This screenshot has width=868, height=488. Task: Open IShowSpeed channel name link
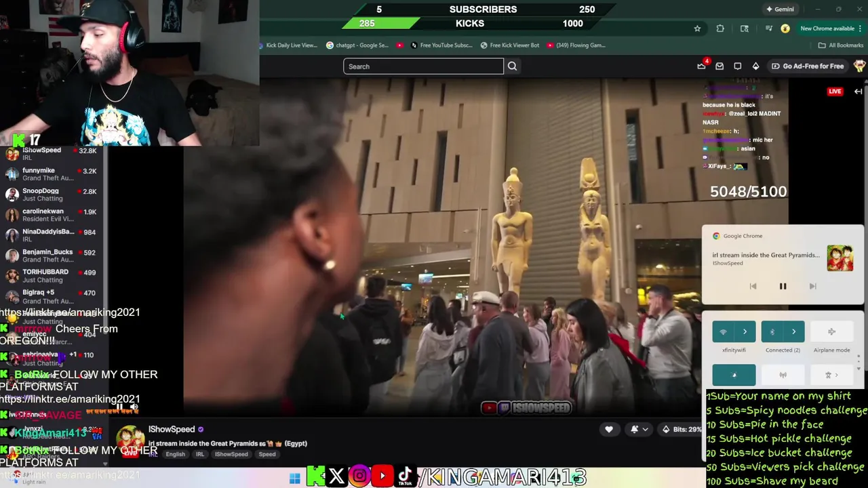pos(172,429)
